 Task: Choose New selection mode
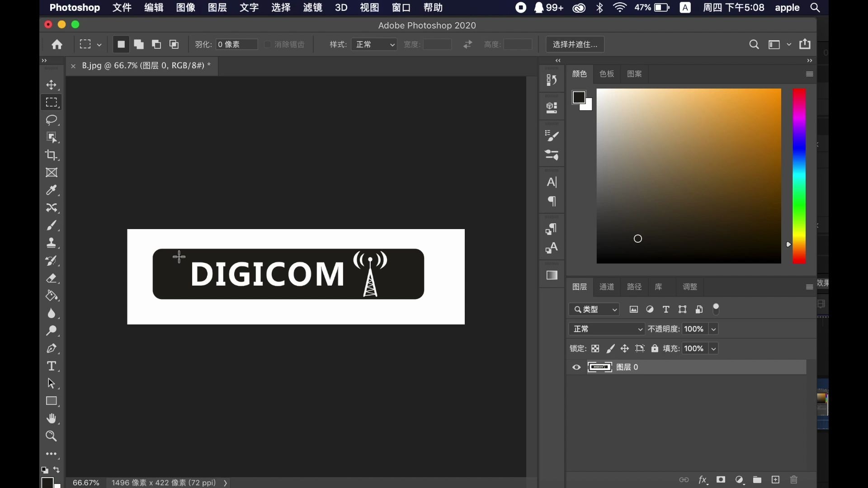pyautogui.click(x=121, y=44)
